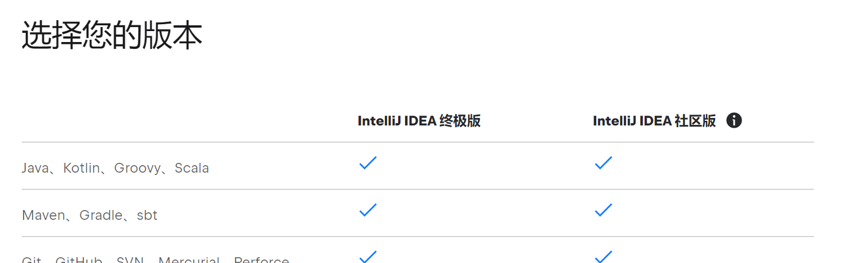Click the Scala text in first row
The width and height of the screenshot is (868, 263).
(192, 169)
